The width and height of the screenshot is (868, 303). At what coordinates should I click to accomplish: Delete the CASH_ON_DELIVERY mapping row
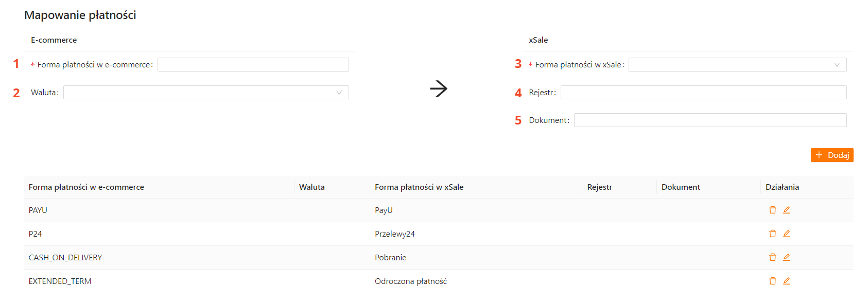(x=772, y=257)
